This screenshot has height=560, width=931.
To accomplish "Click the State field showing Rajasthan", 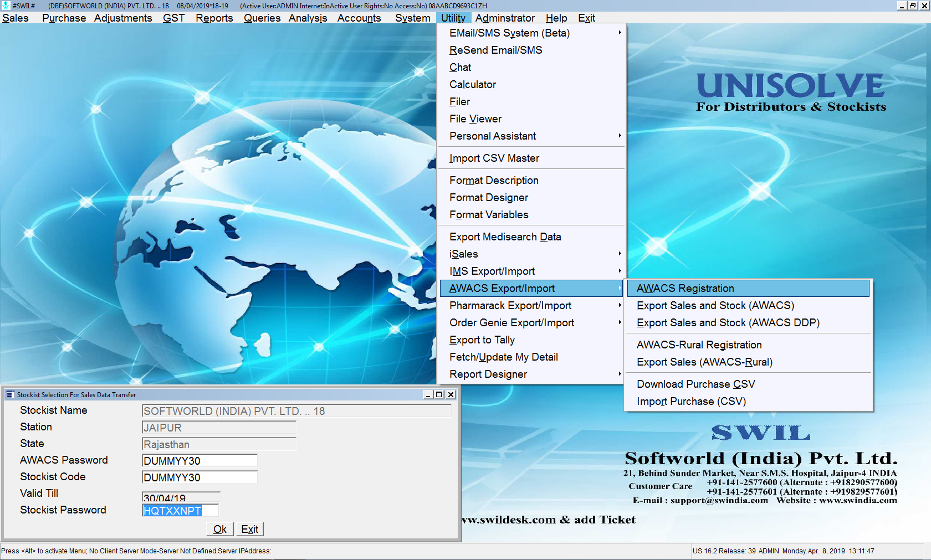I will (x=219, y=444).
